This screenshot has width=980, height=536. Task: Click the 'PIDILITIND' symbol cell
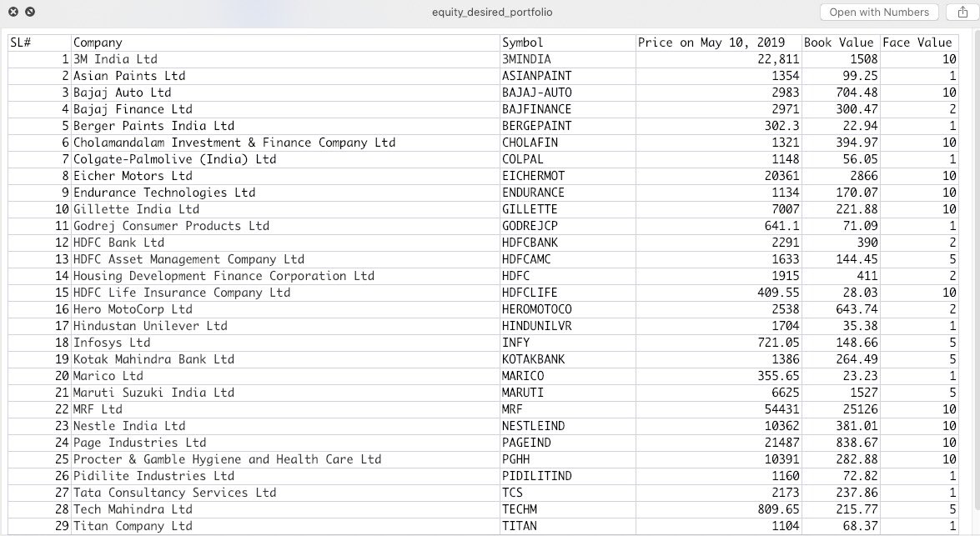click(x=567, y=476)
